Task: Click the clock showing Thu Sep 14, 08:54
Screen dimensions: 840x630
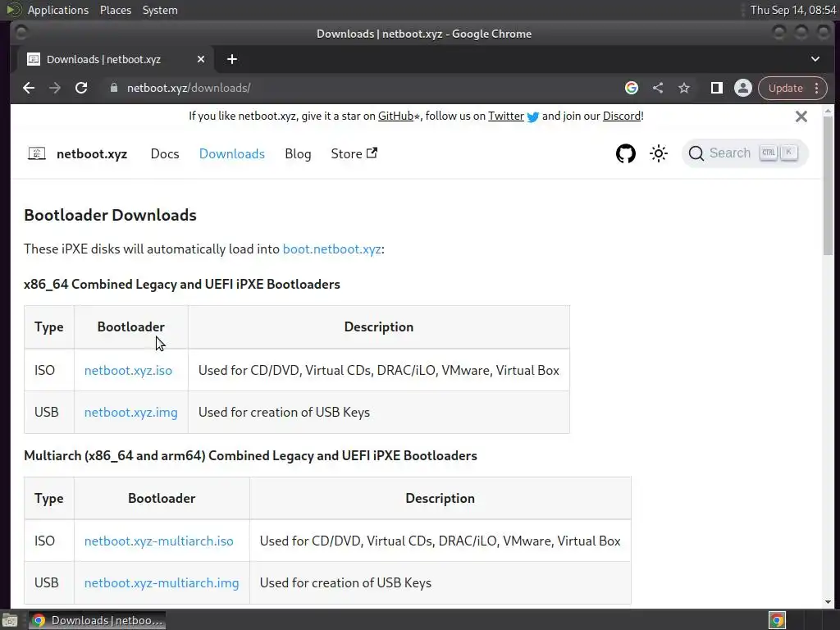Action: point(793,10)
